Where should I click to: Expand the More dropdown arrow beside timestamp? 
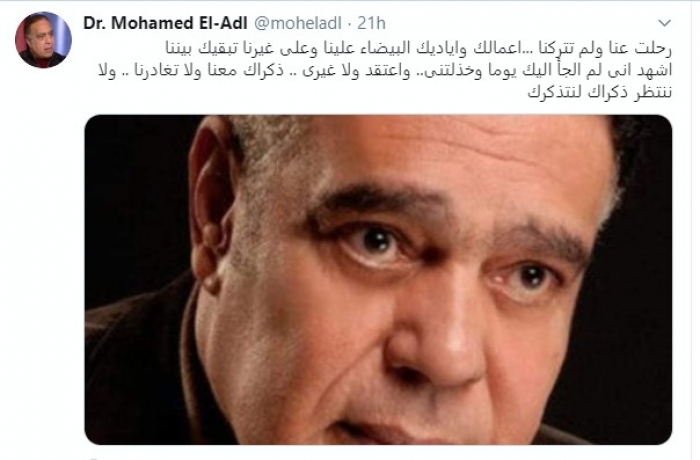point(664,23)
